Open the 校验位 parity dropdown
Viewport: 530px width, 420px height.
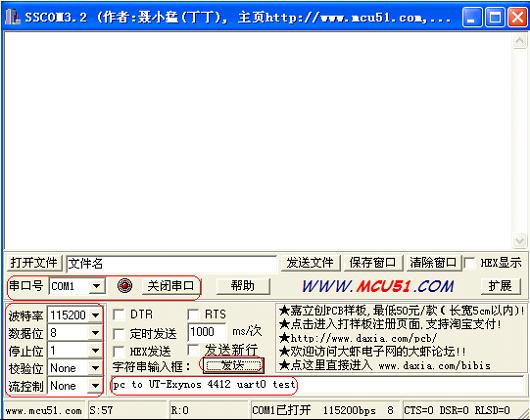coord(96,368)
